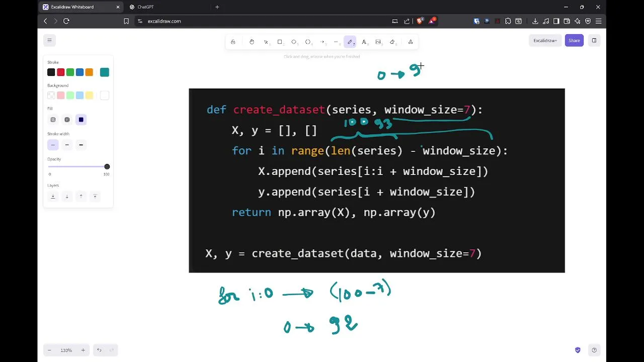Send the layer to back
This screenshot has height=362, width=644.
(53, 197)
